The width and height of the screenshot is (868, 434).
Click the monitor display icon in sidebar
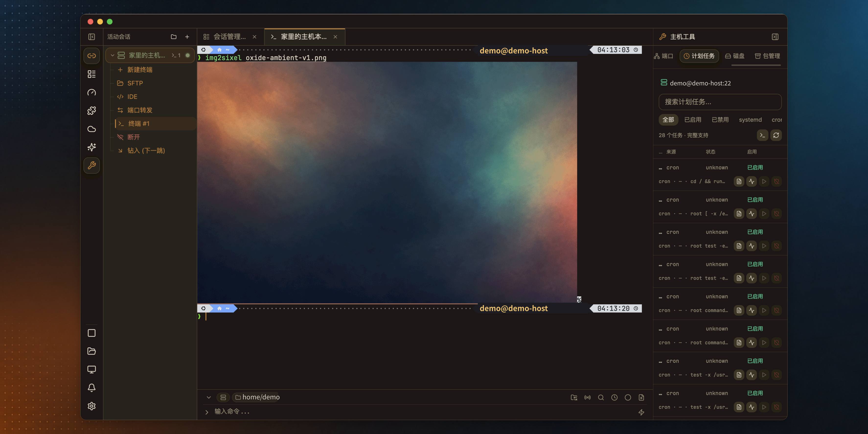point(92,369)
